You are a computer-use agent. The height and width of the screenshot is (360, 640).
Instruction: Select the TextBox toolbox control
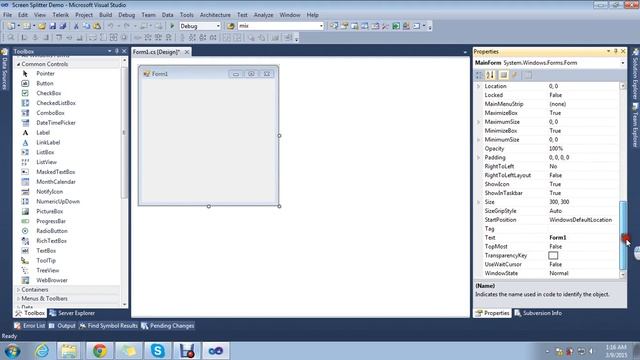[46, 251]
